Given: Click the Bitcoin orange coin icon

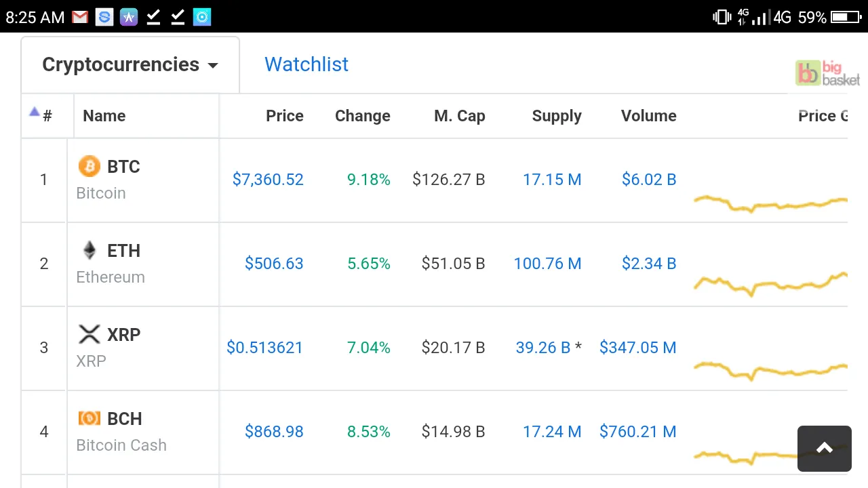Looking at the screenshot, I should 89,166.
